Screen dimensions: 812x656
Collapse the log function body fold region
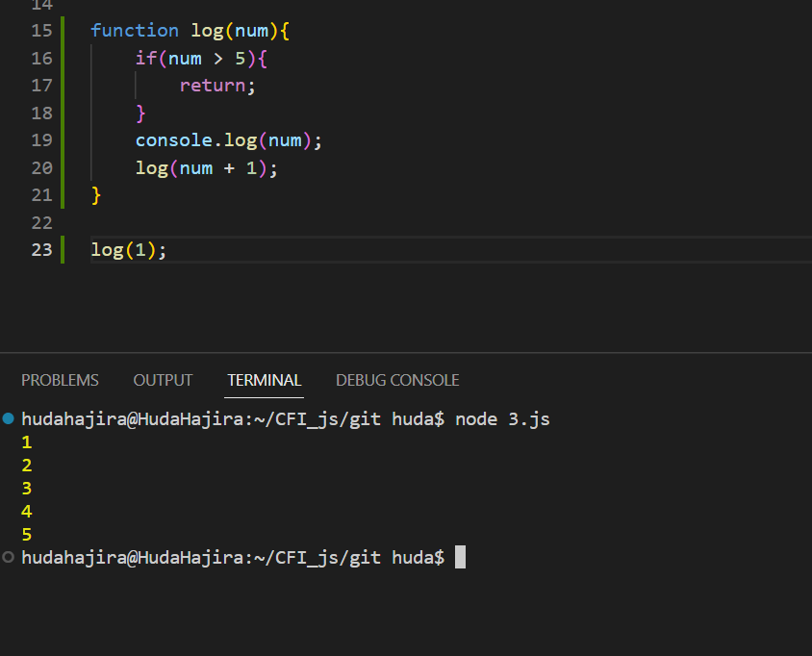75,30
